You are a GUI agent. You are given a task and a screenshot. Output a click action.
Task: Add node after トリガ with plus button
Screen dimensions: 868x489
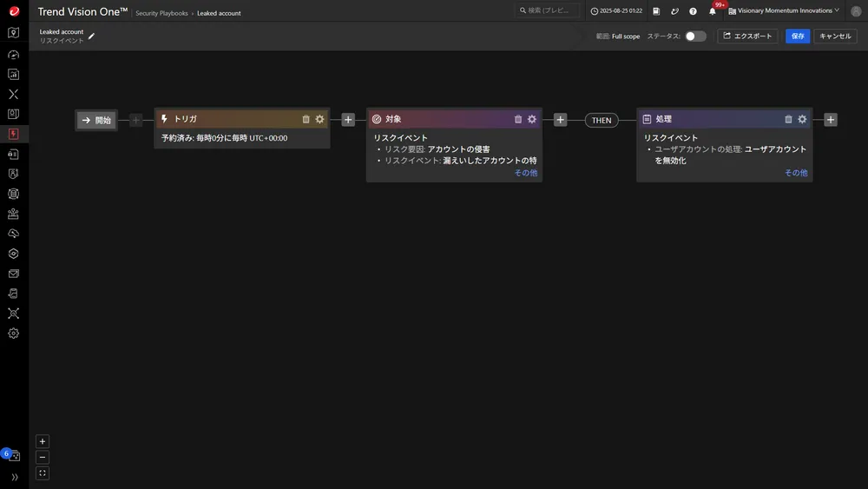tap(348, 120)
